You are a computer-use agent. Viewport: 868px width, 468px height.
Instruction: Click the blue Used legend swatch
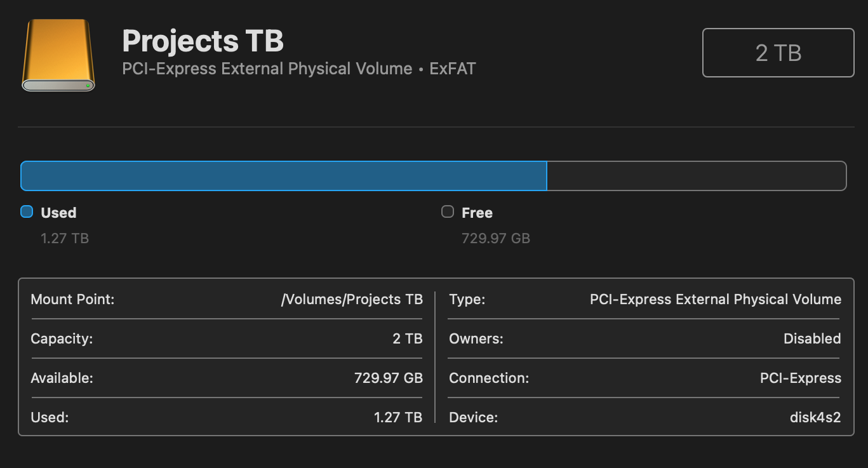[26, 211]
